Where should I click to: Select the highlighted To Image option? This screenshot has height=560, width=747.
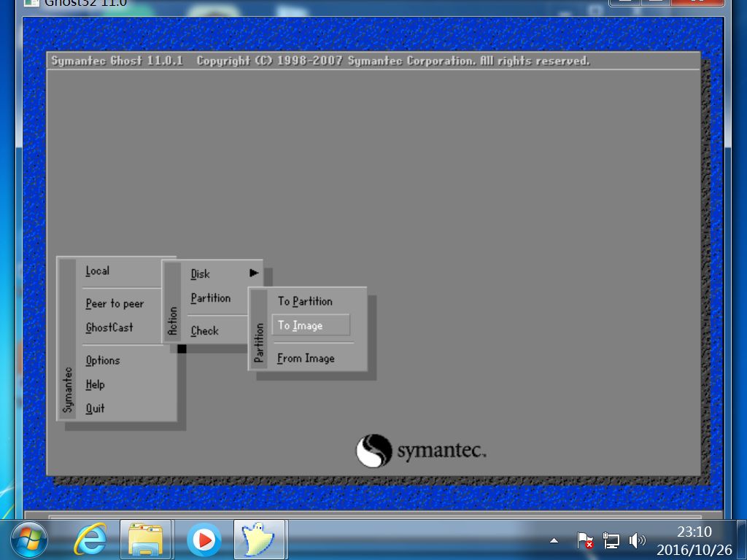(311, 325)
